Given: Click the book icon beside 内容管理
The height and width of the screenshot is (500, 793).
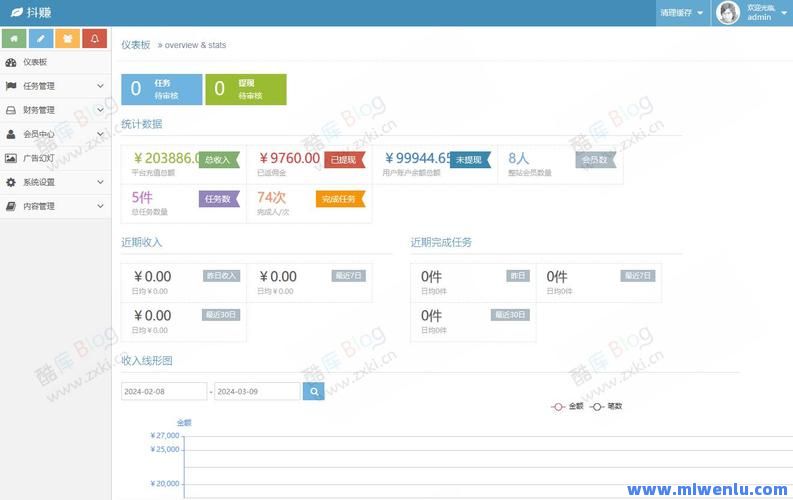Looking at the screenshot, I should pyautogui.click(x=11, y=206).
